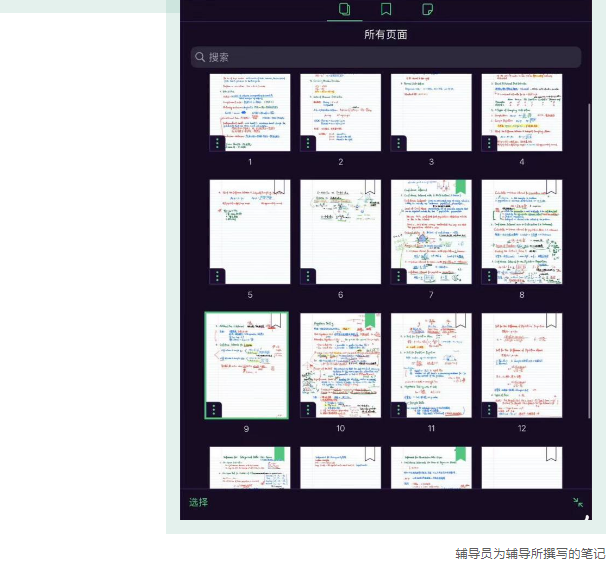The image size is (615, 566).
Task: Click the magnifier icon in search bar
Action: pyautogui.click(x=200, y=57)
